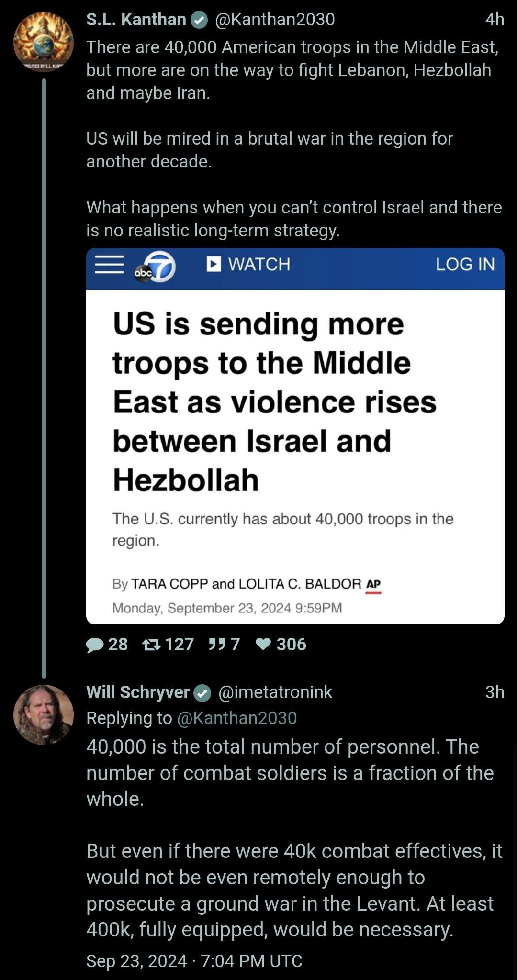Click the S.L. Kanthan display name
The height and width of the screenshot is (980, 517).
(136, 20)
